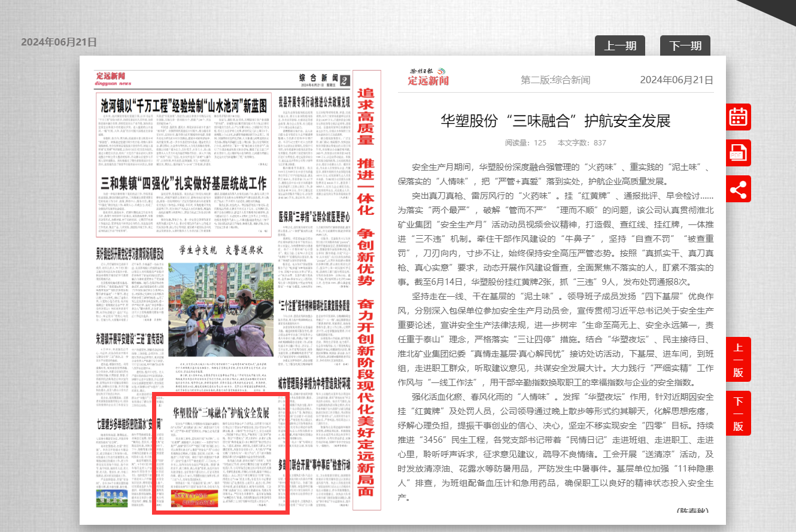This screenshot has width=796, height=532.
Task: Go to next issue with 下一期
Action: 685,46
